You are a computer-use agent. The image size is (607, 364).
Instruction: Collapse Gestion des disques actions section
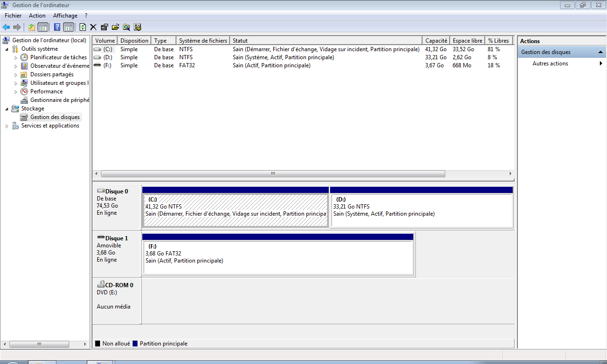[601, 52]
